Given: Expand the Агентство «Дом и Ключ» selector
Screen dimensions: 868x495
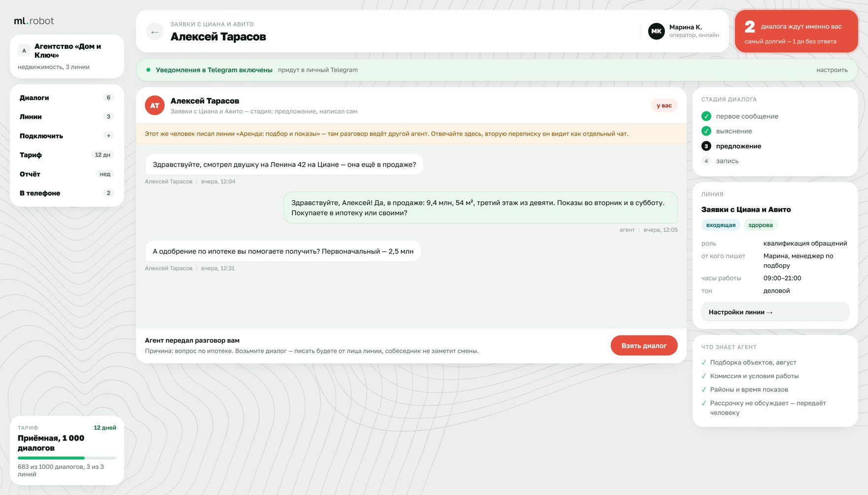Looking at the screenshot, I should (67, 56).
